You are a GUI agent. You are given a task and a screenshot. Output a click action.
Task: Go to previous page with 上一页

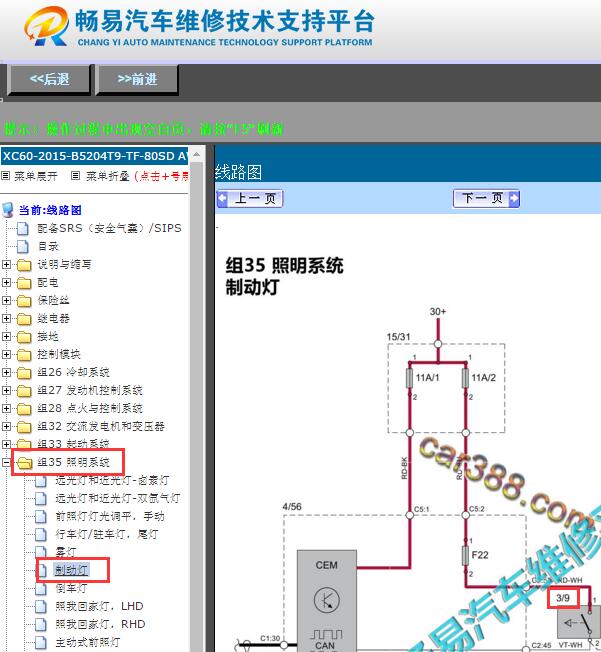point(250,198)
